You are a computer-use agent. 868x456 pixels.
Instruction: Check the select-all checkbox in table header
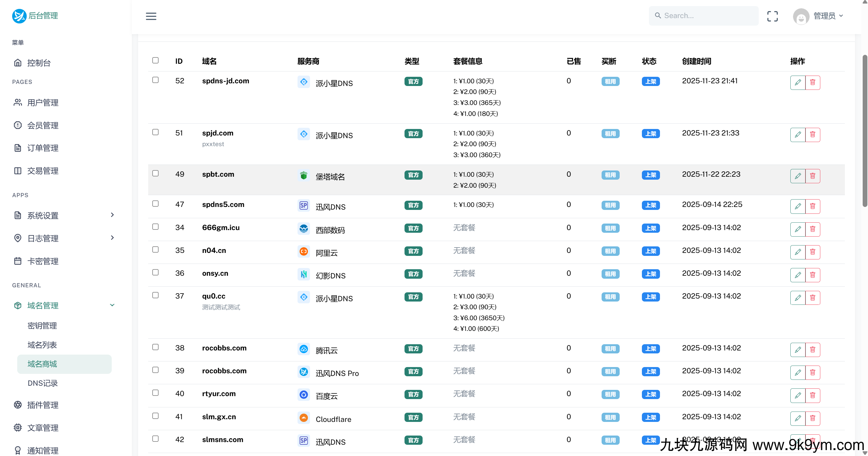pos(155,60)
